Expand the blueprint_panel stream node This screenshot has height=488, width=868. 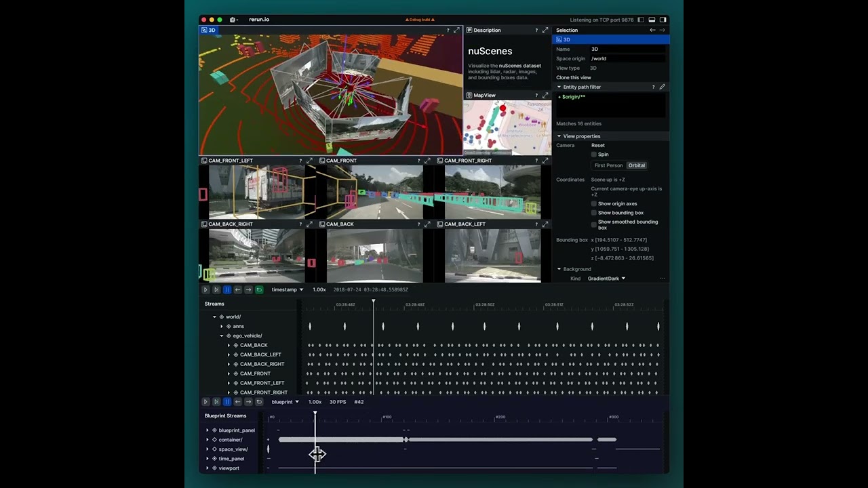pyautogui.click(x=208, y=430)
